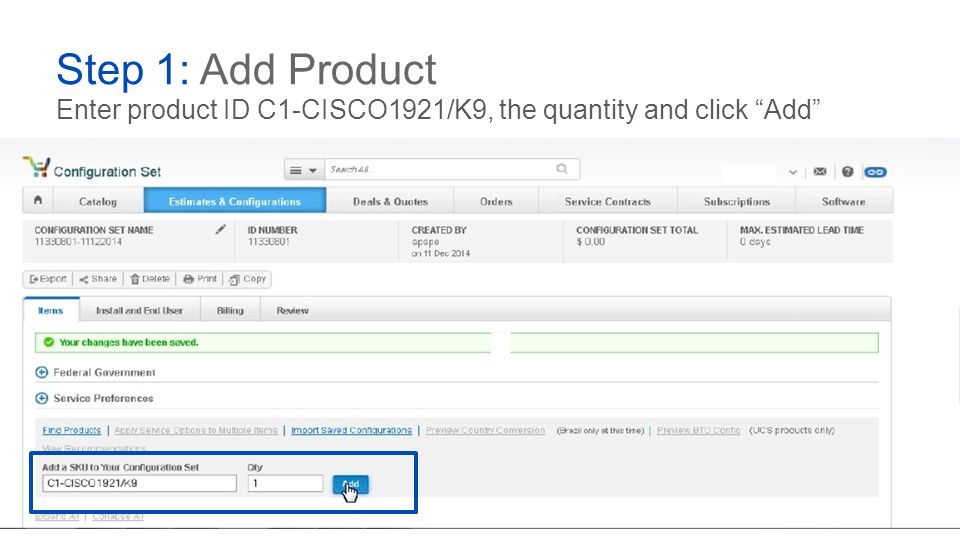Click the blue link icon
This screenshot has width=960, height=540.
876,172
